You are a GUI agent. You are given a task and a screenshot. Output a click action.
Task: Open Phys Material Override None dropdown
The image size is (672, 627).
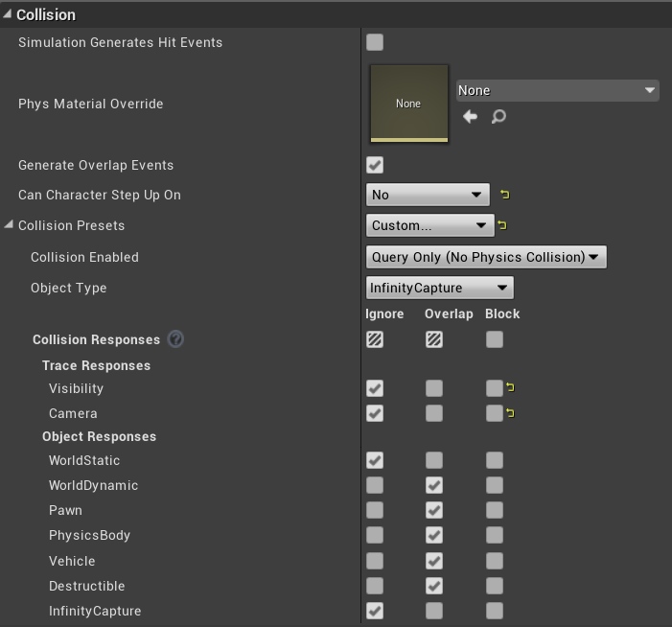click(558, 90)
